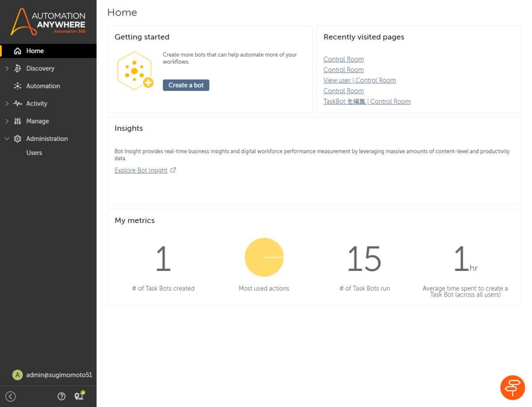This screenshot has height=407, width=532.
Task: Click the device status icon with green check
Action: pos(80,395)
